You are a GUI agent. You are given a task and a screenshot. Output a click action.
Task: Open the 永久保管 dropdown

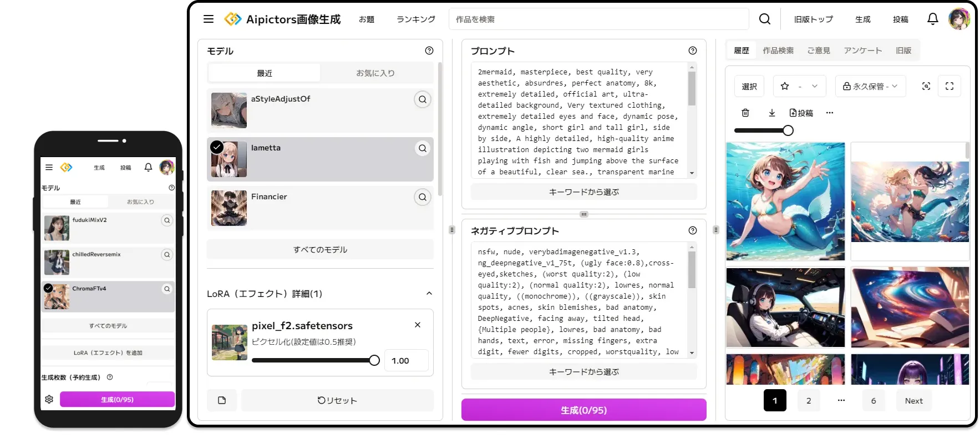(x=870, y=86)
